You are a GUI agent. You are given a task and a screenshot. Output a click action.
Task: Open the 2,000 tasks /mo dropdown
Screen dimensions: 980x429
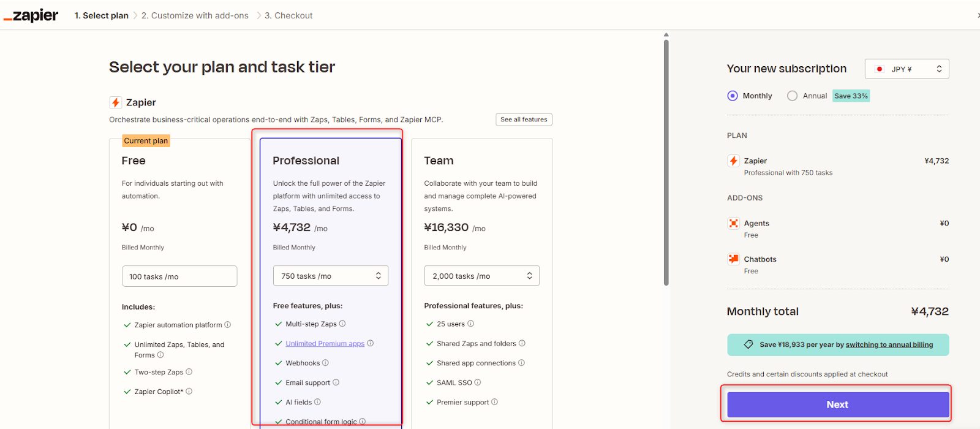pyautogui.click(x=482, y=276)
